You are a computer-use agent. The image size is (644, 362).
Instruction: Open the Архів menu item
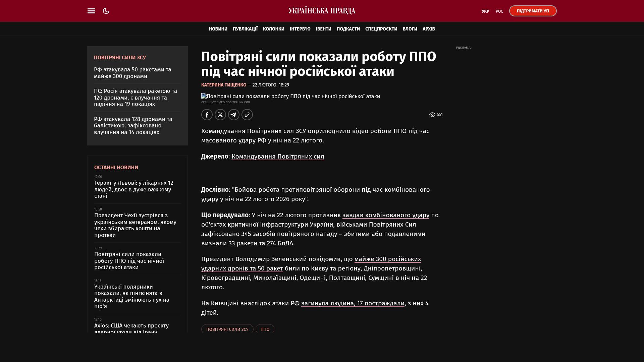coord(428,29)
